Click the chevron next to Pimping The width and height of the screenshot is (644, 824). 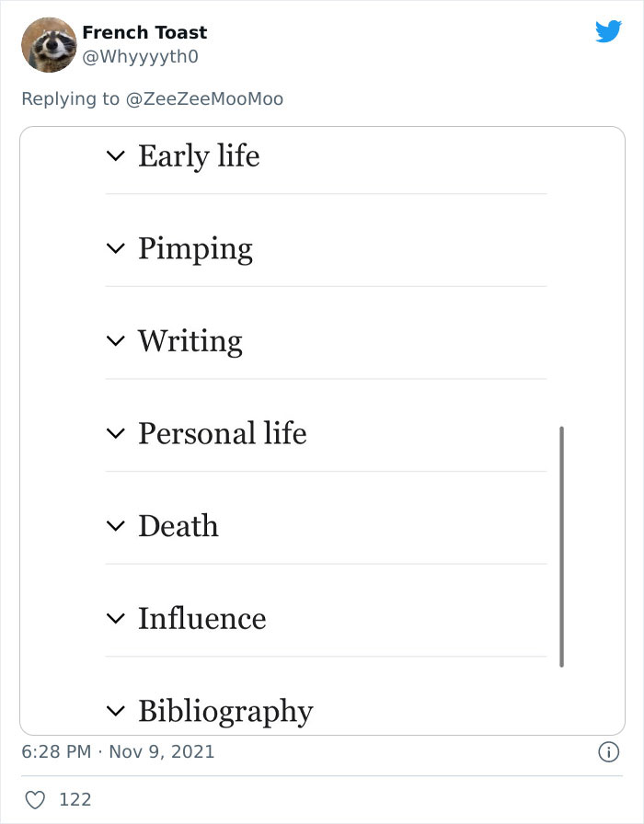point(116,248)
